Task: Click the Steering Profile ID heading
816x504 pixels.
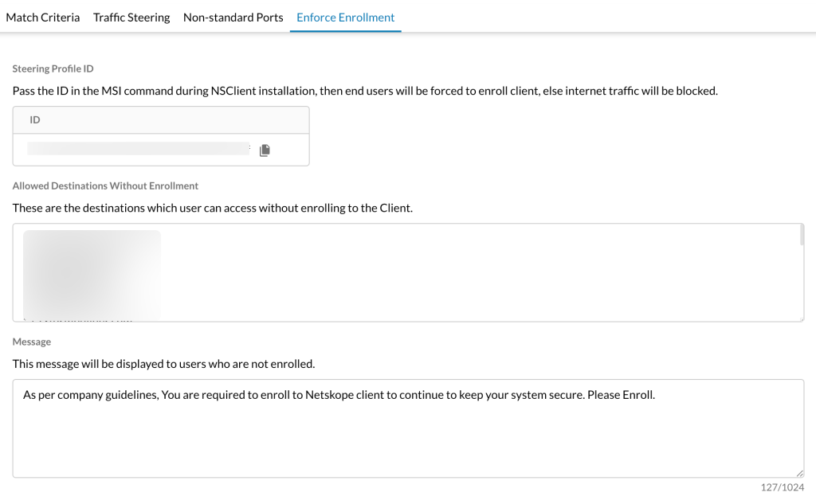Action: point(53,68)
